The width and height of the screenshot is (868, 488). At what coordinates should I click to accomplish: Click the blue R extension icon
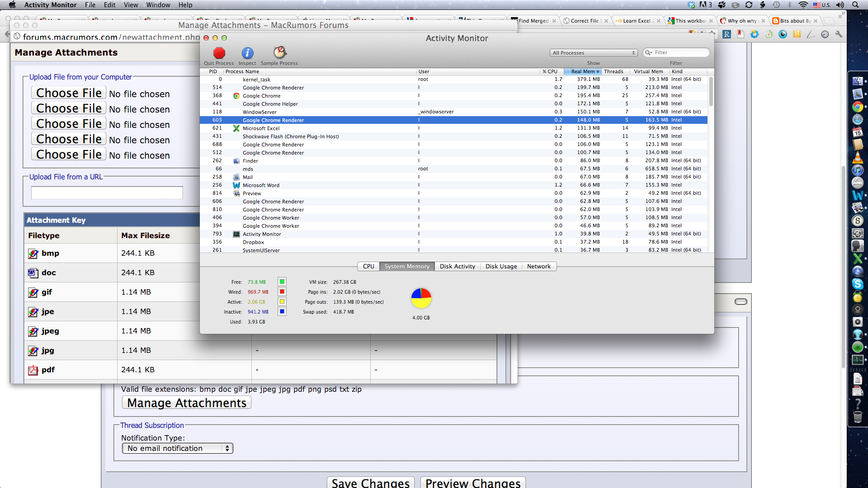click(726, 34)
